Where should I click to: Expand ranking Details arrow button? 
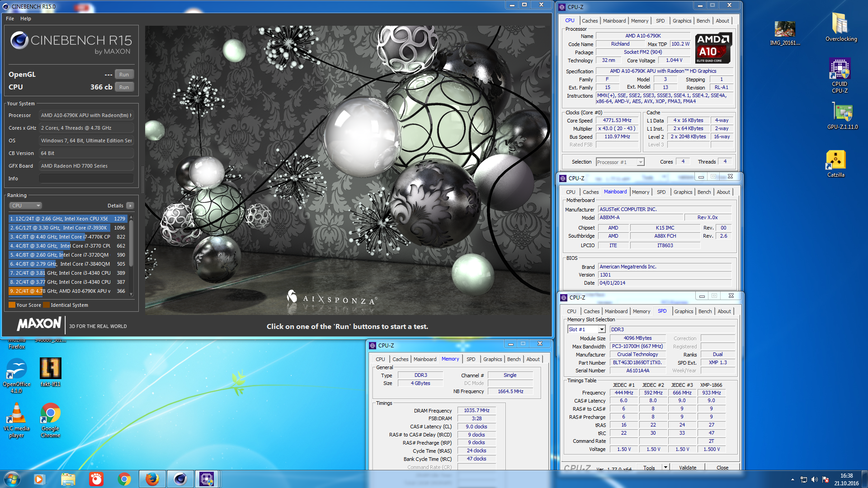coord(130,206)
